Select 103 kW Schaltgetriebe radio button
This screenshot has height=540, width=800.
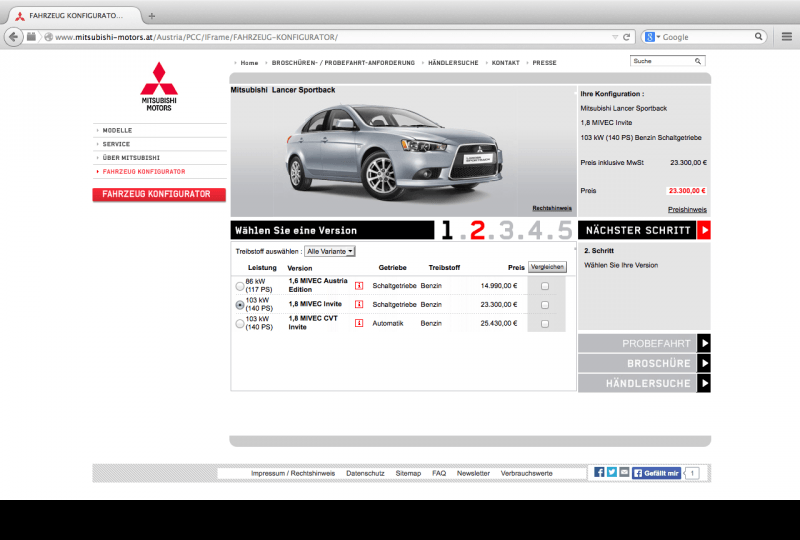(x=240, y=305)
